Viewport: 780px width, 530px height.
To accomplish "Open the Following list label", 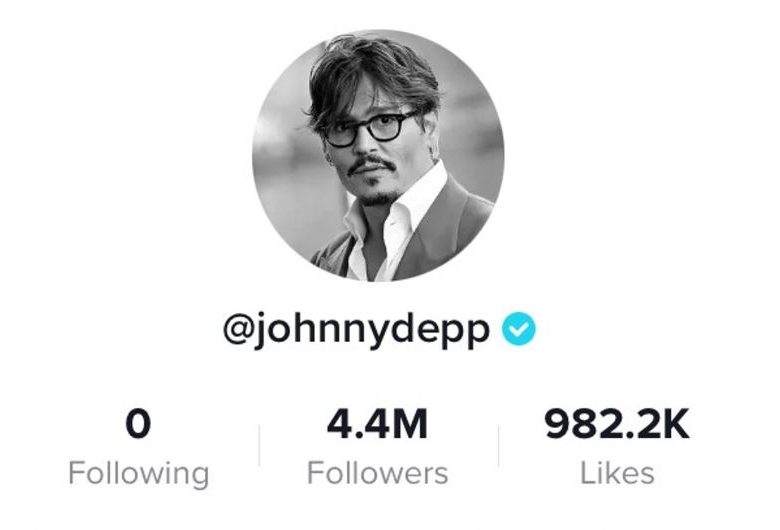I will point(138,474).
